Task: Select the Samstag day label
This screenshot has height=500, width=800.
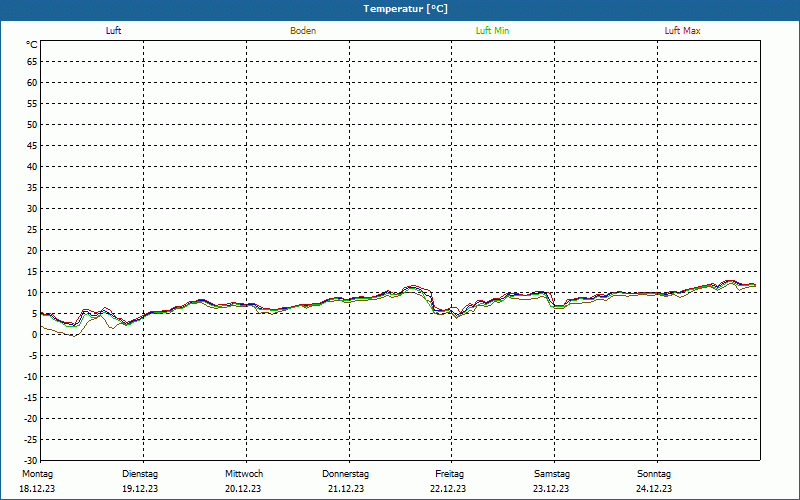Action: pyautogui.click(x=552, y=474)
